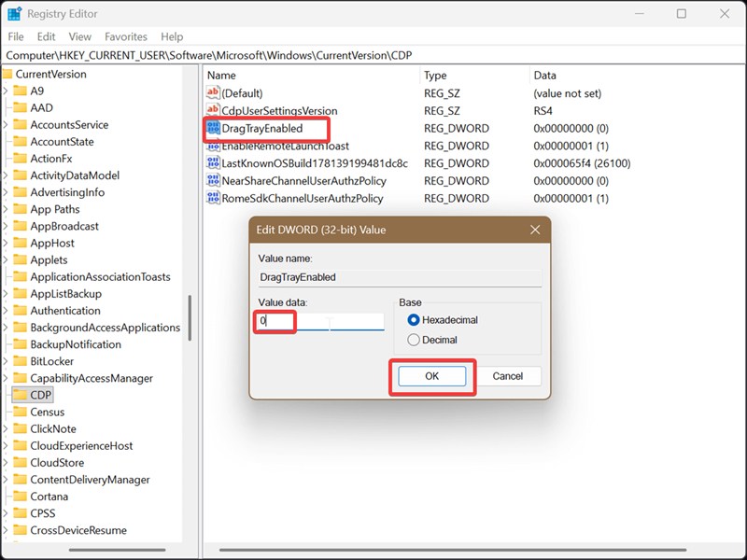Select the EnableRemoteLaunchToast value name
Viewport: 747px width, 560px height.
coord(286,146)
